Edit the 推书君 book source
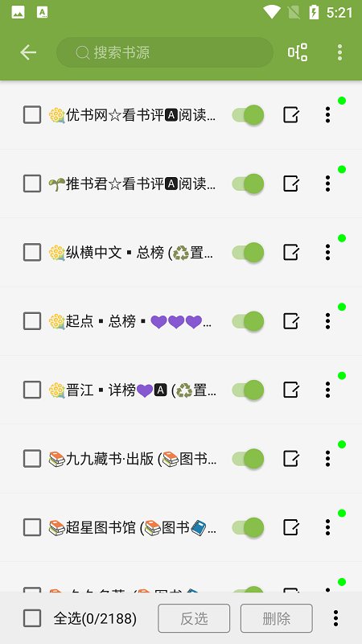 coord(291,184)
